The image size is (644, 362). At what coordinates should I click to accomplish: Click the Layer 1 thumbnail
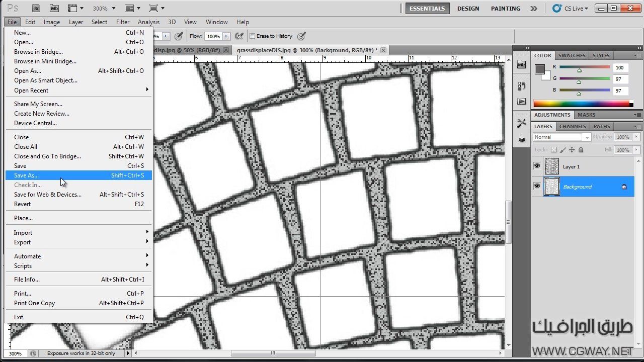point(552,166)
